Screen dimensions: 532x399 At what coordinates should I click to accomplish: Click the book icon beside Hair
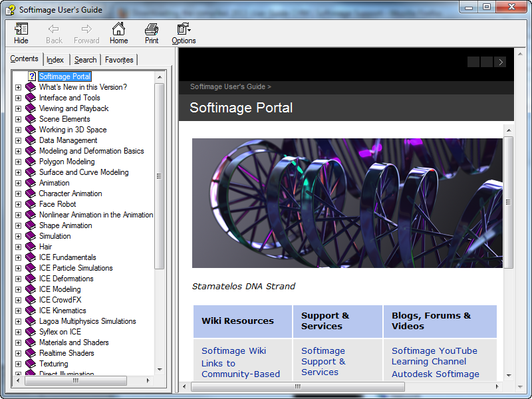31,247
